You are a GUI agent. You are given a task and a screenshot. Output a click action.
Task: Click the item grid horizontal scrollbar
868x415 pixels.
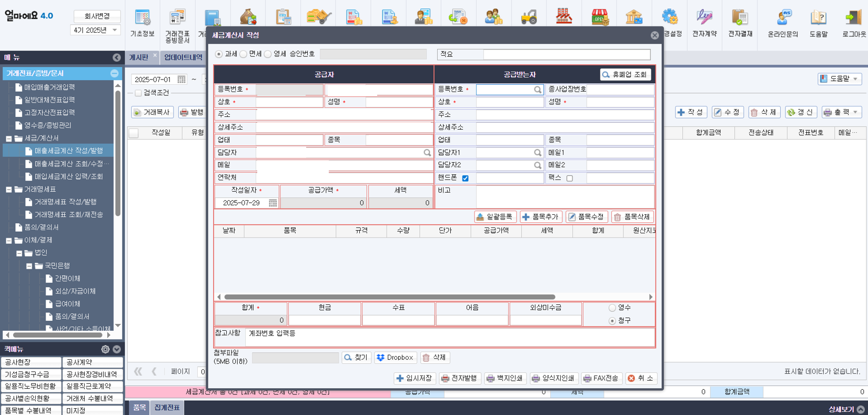click(x=390, y=297)
